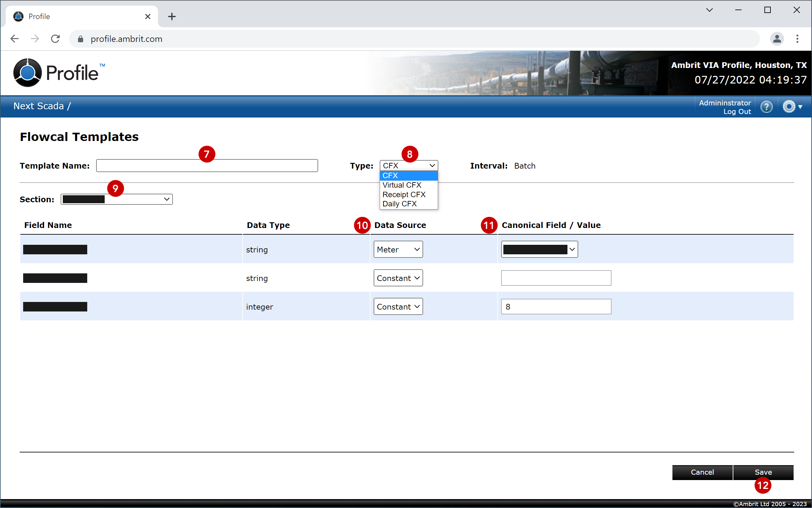812x508 pixels.
Task: Click the Data Type column header
Action: pyautogui.click(x=268, y=225)
